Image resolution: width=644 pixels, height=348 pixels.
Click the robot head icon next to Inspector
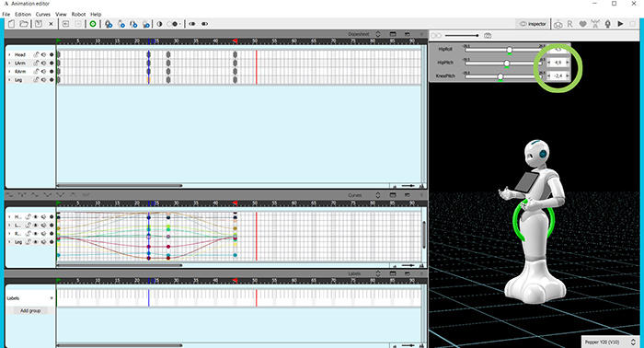(558, 24)
